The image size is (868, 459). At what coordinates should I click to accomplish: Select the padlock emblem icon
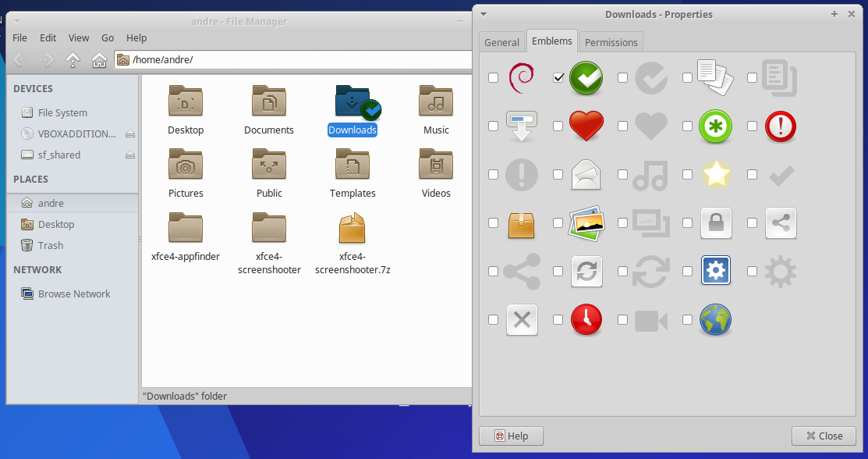(x=716, y=222)
